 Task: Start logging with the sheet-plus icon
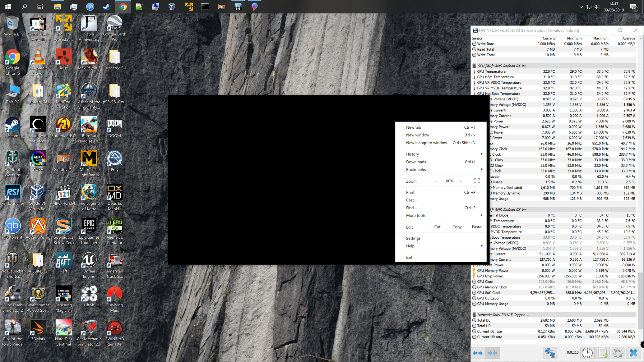[x=603, y=353]
